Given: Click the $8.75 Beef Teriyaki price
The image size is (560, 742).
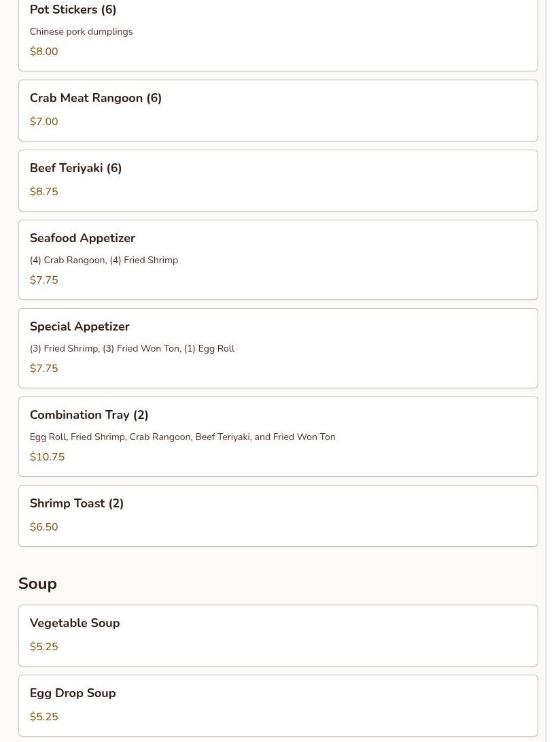Looking at the screenshot, I should pos(44,191).
